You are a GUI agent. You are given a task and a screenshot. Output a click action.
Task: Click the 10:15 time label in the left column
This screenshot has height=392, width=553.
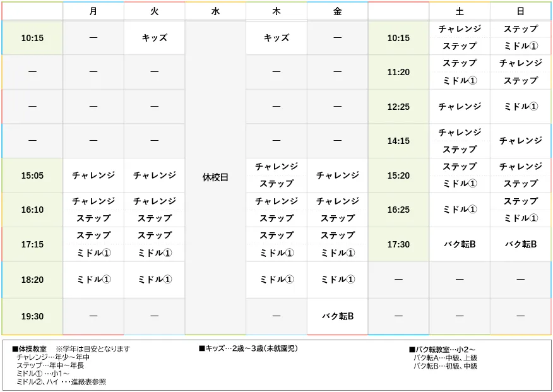(32, 38)
